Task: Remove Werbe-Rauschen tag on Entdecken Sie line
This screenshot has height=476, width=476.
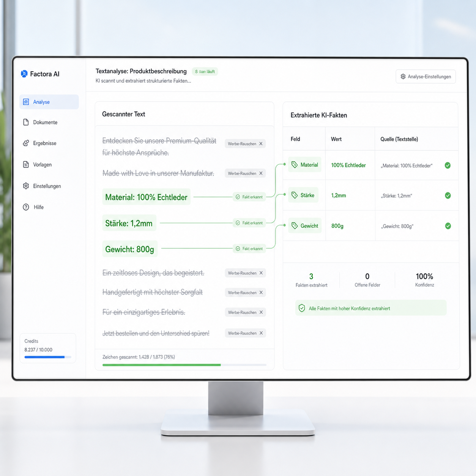Action: click(x=261, y=144)
